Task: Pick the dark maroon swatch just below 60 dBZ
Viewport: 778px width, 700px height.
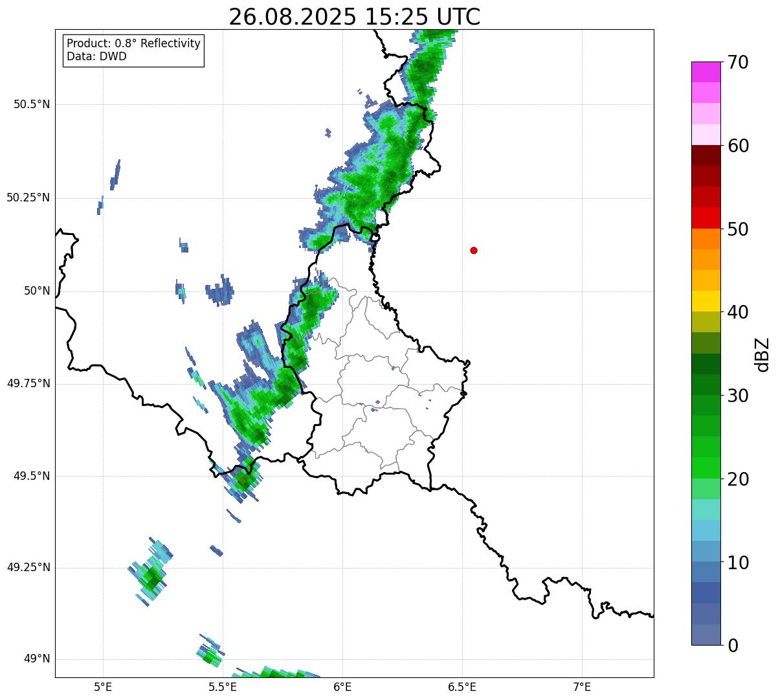Action: tap(706, 155)
